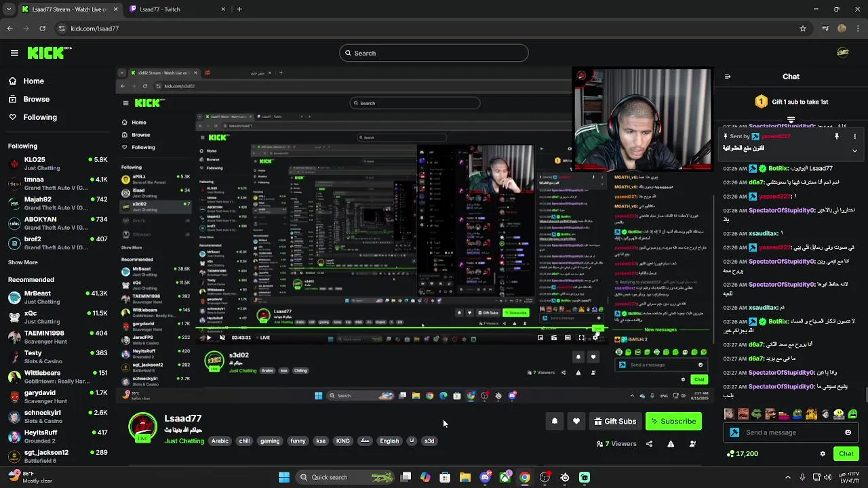Open recommended channel HeyItsRuff
Screen dimensions: 868x488
[58, 436]
